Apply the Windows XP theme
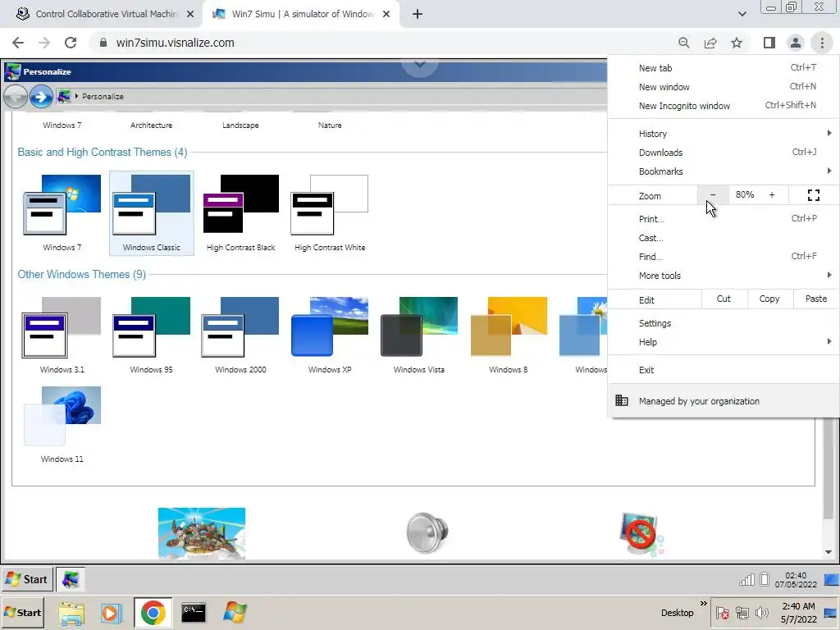Image resolution: width=840 pixels, height=630 pixels. [330, 326]
